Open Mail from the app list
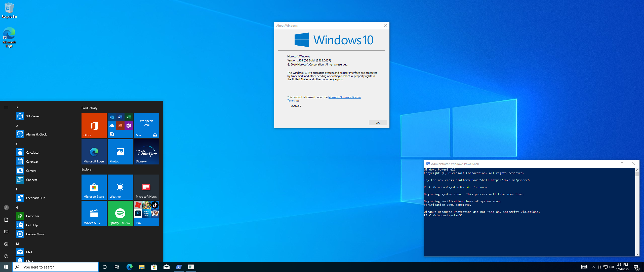This screenshot has height=272, width=644. coord(45,252)
